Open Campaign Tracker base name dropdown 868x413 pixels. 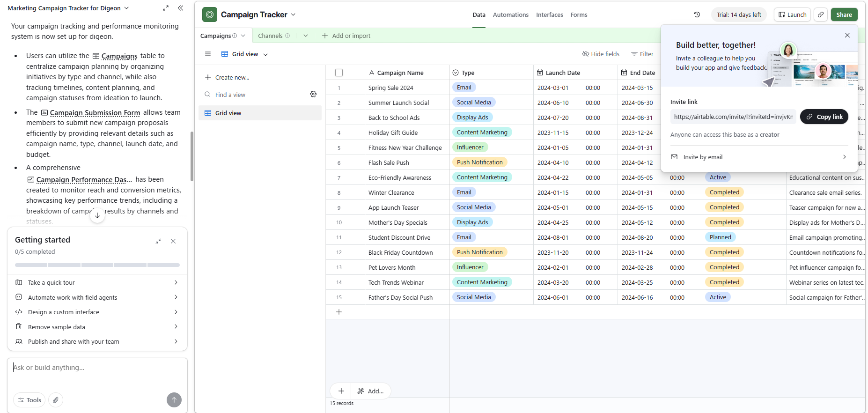click(294, 15)
